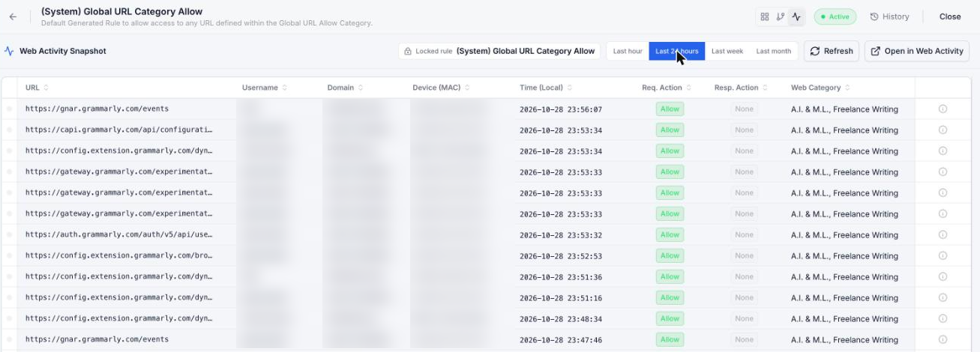Screen dimensions: 980x352
Task: Select the Last hour range
Action: (x=628, y=51)
